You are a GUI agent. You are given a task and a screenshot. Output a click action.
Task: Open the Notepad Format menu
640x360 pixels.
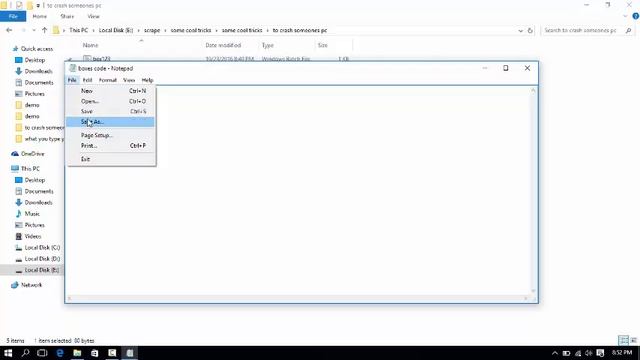tap(108, 80)
